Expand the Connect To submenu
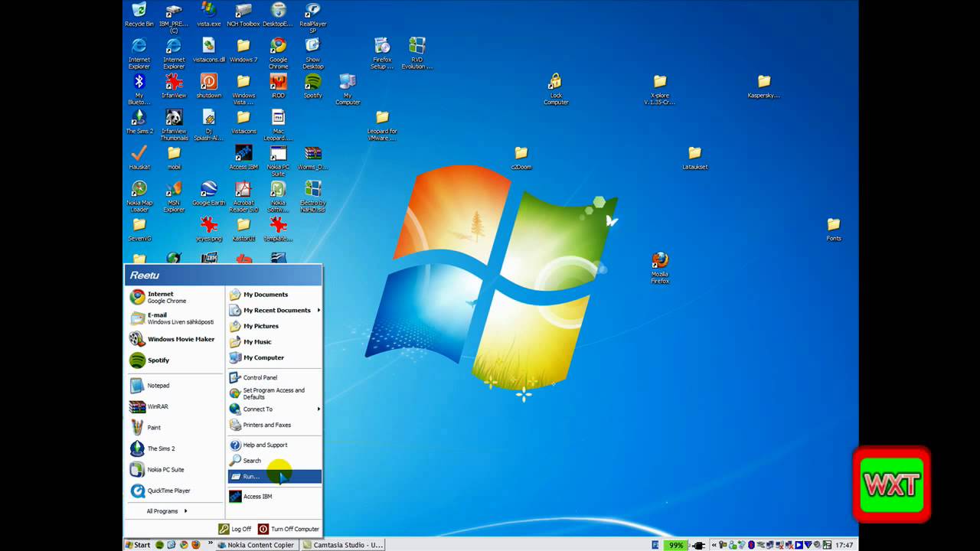This screenshot has height=551, width=980. (274, 409)
